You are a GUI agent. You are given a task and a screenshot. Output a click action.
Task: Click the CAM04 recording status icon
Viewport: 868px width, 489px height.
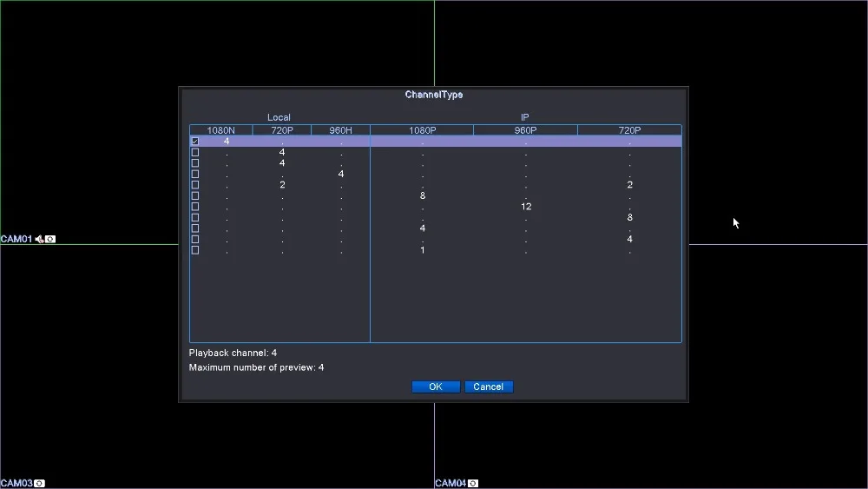[x=473, y=484]
